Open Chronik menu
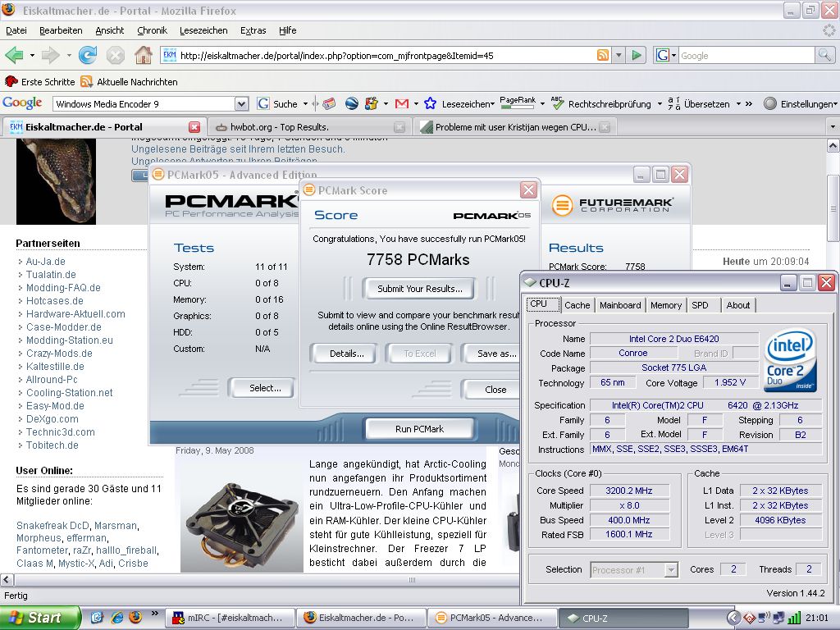Screen dimensions: 840x630 (152, 30)
